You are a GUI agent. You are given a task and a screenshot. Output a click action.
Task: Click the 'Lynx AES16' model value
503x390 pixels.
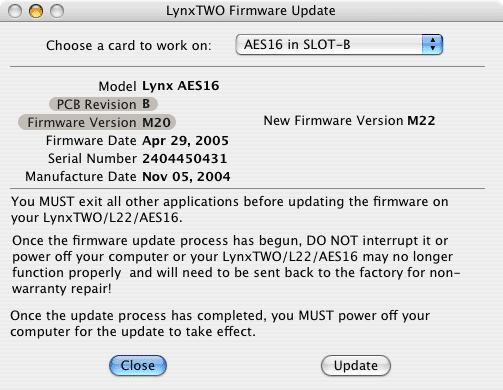[181, 86]
